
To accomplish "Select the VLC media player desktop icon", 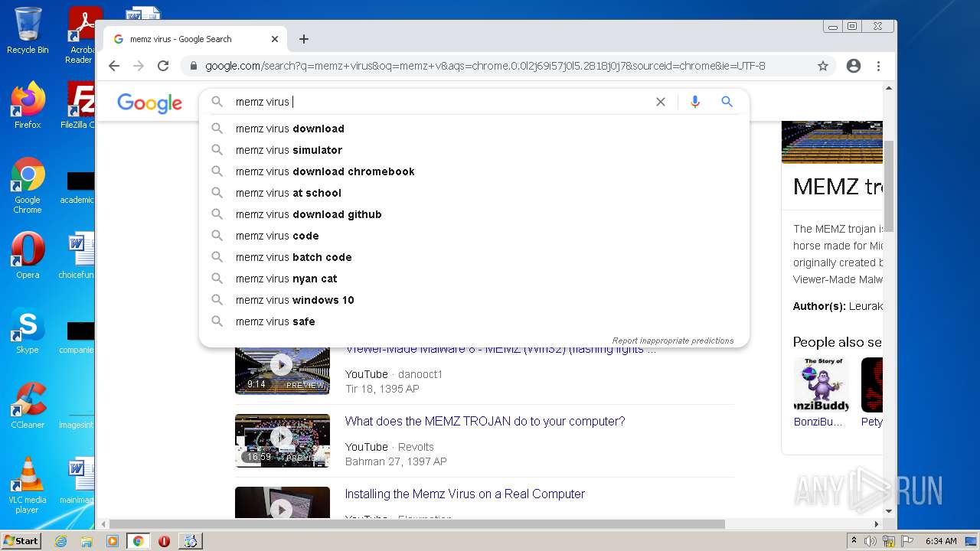I will (28, 485).
